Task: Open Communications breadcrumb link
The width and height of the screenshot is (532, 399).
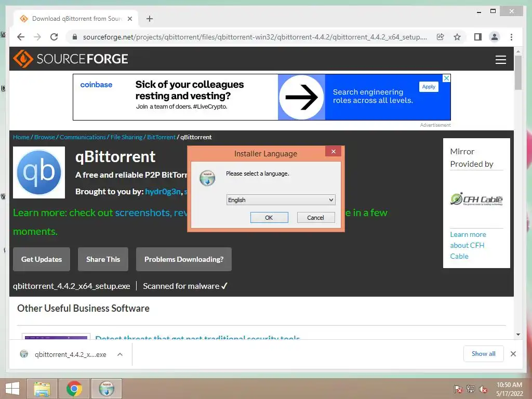Action: click(83, 137)
